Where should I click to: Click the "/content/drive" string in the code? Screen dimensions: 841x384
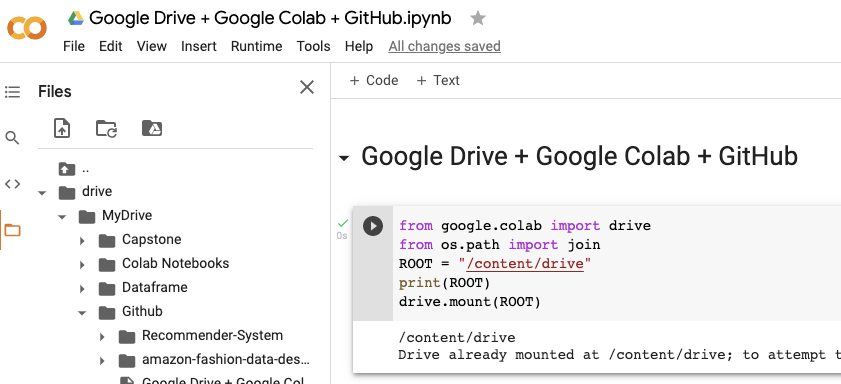pos(525,264)
